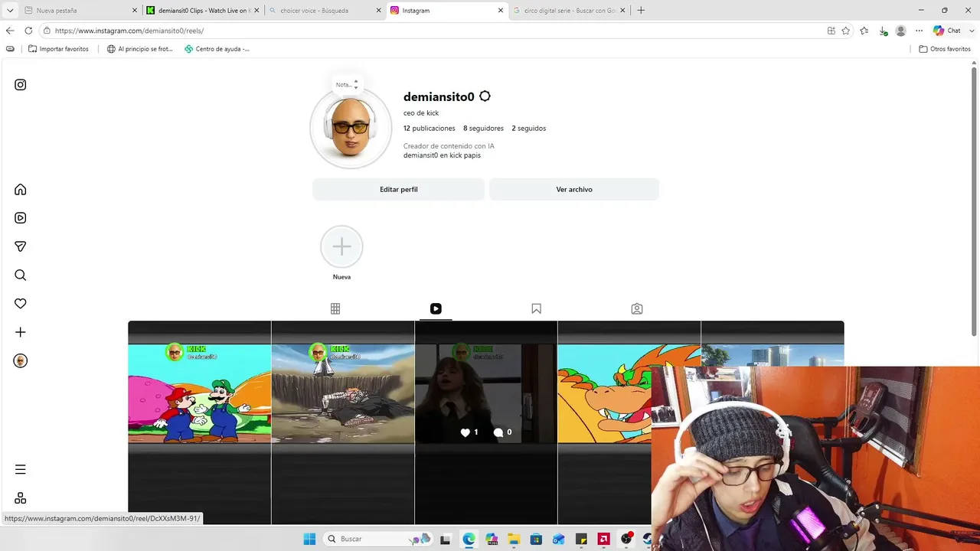The width and height of the screenshot is (980, 551).
Task: View site information lock icon
Action: [x=47, y=31]
